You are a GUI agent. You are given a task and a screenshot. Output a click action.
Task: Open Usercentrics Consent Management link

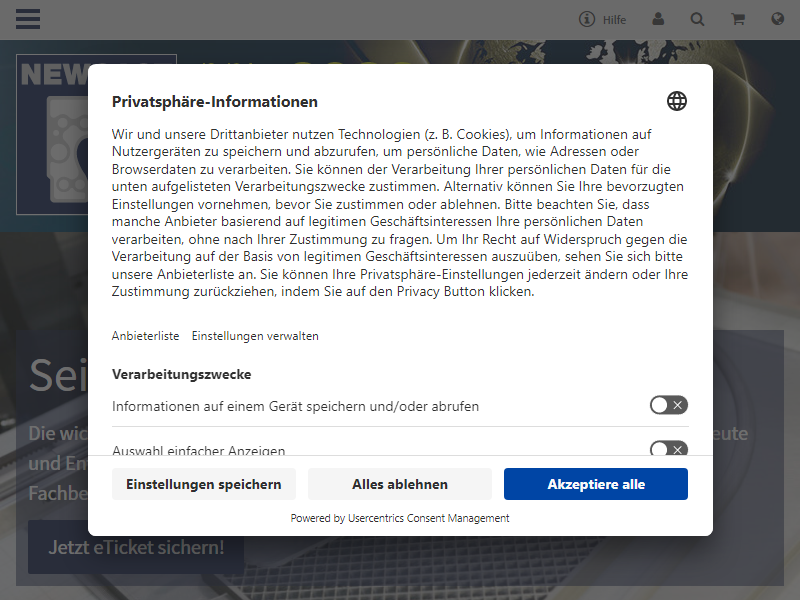point(429,518)
